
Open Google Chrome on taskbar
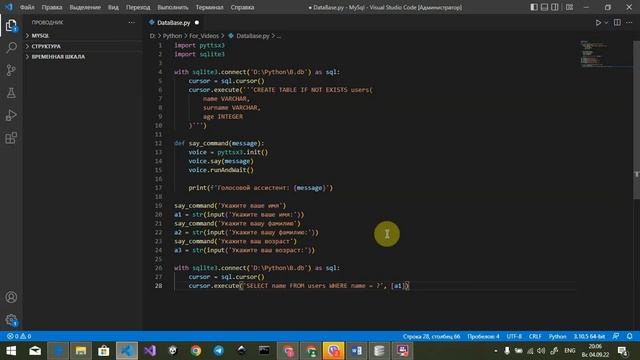point(196,351)
